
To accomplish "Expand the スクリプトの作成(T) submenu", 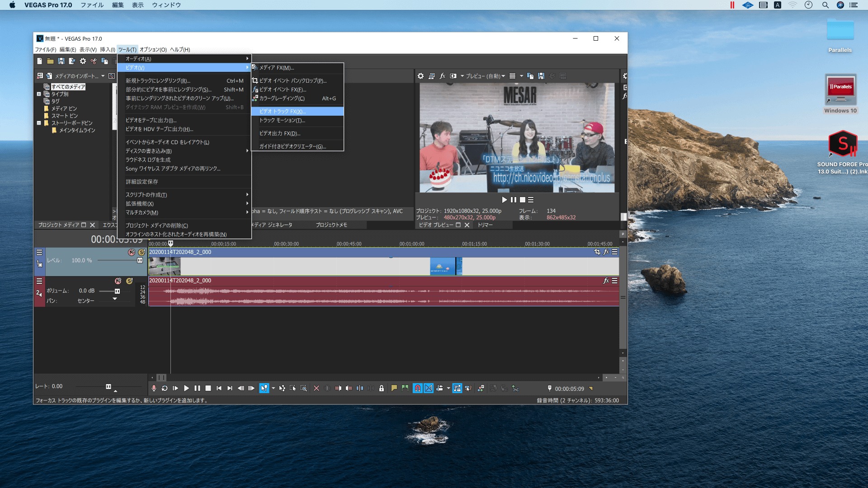I will pyautogui.click(x=184, y=195).
